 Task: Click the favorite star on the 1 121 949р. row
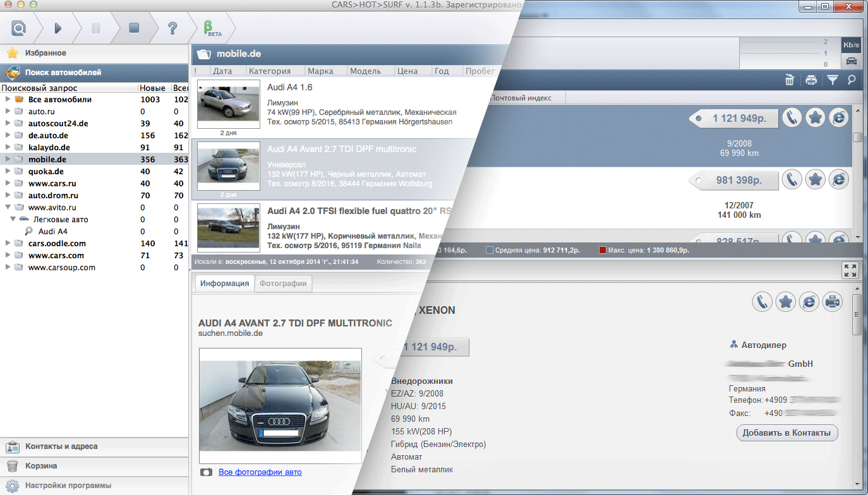click(x=816, y=117)
